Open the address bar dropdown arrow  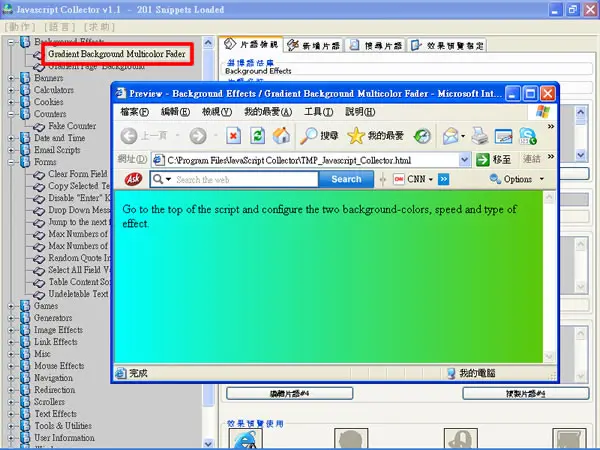tap(464, 160)
